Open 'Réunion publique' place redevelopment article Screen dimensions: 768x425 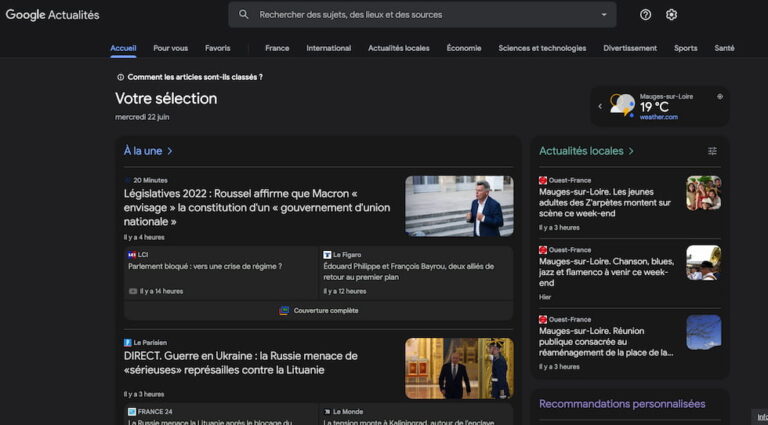606,342
